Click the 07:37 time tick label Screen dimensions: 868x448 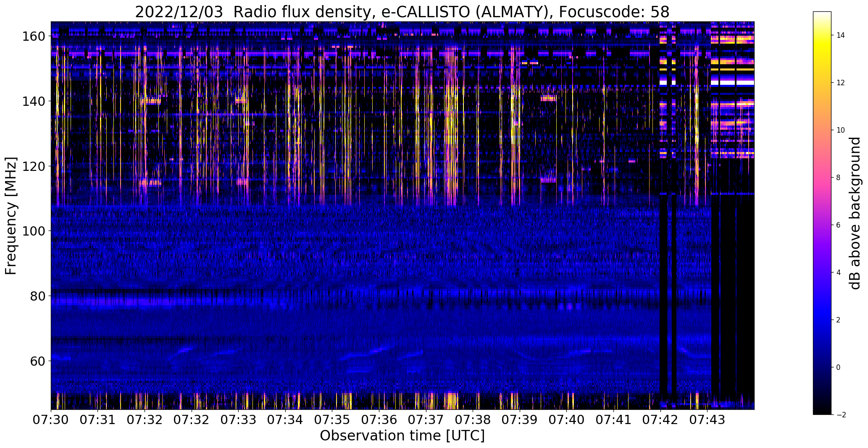click(426, 420)
